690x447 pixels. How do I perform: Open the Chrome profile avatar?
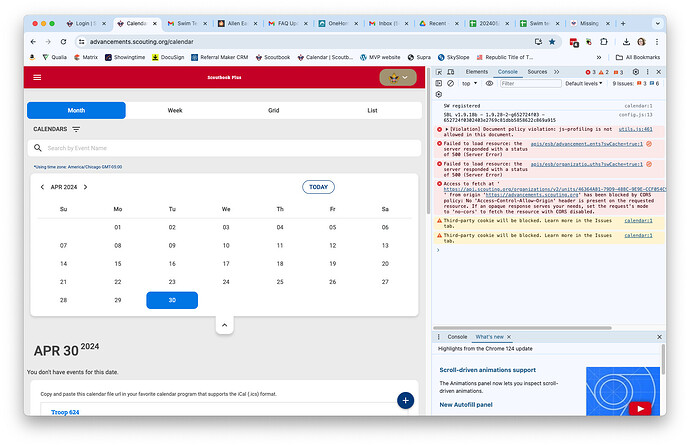pyautogui.click(x=642, y=42)
